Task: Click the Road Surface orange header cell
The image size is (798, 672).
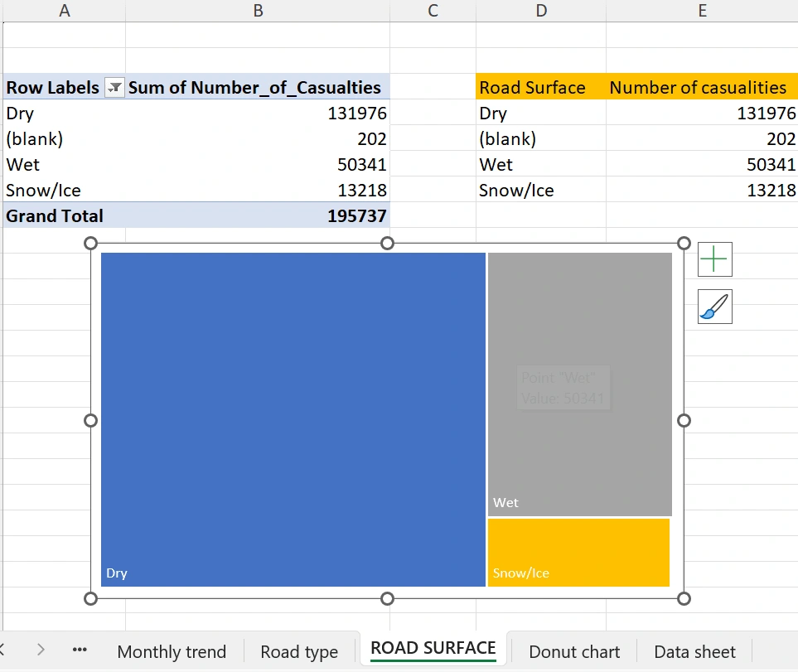Action: 541,88
